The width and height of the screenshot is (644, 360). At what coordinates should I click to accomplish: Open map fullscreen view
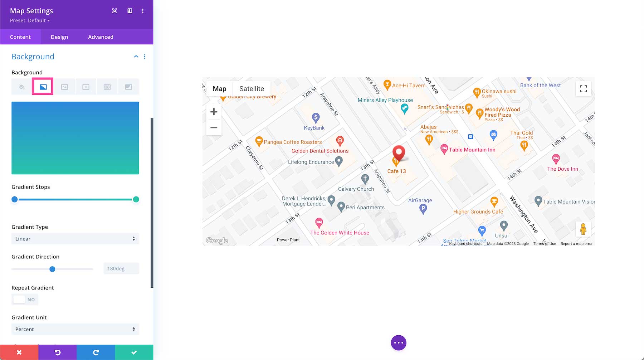tap(583, 89)
